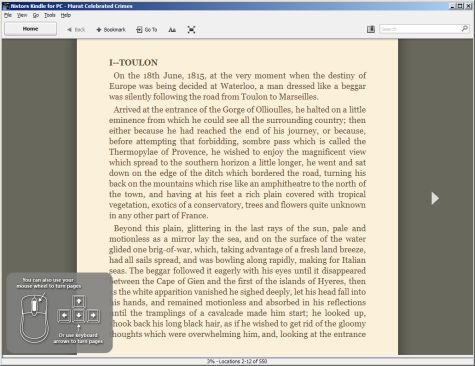The height and width of the screenshot is (366, 475).
Task: Click the left arrow key in the hint overlay
Action: pos(64,315)
